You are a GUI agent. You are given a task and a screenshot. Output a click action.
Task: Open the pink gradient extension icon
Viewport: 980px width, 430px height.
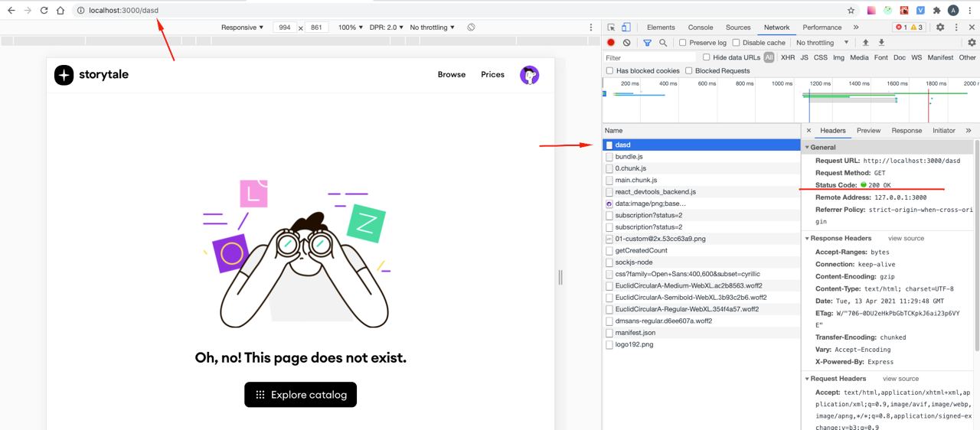tap(871, 11)
